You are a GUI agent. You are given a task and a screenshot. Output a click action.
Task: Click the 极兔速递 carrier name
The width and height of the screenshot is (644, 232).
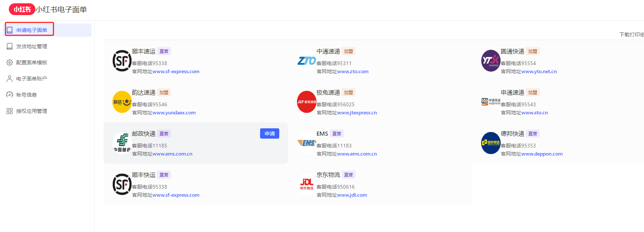[x=328, y=93]
